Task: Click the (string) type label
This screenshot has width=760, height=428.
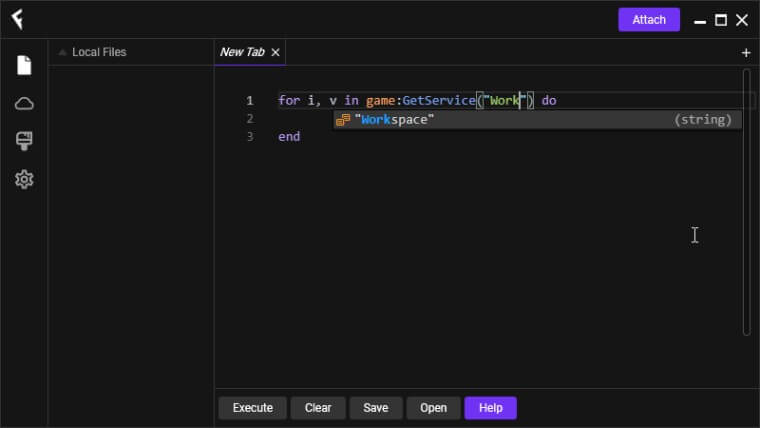Action: 703,120
